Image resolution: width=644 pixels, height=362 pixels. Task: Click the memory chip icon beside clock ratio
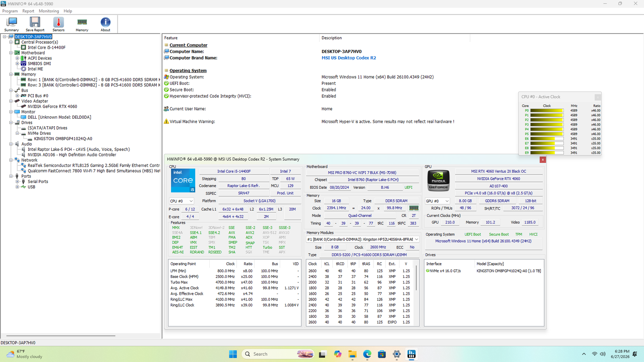[414, 208]
